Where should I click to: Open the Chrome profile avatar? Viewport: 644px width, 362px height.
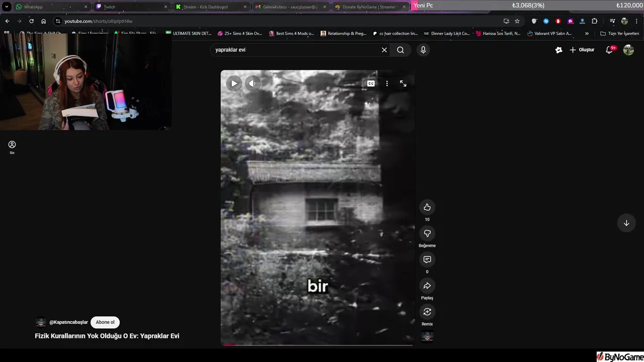(x=624, y=21)
